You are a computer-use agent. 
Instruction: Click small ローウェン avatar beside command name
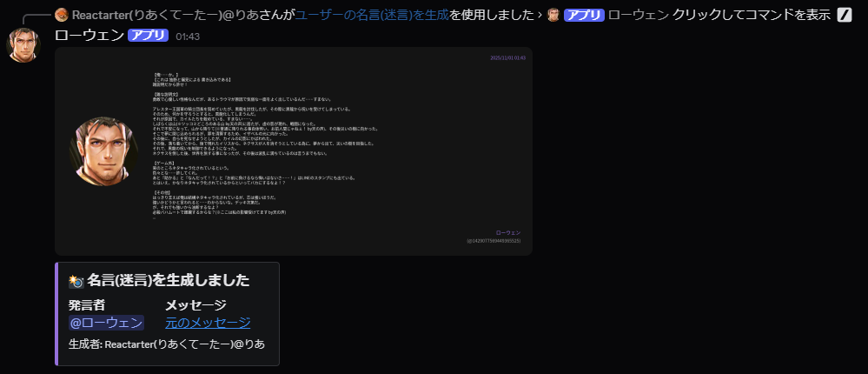[553, 15]
